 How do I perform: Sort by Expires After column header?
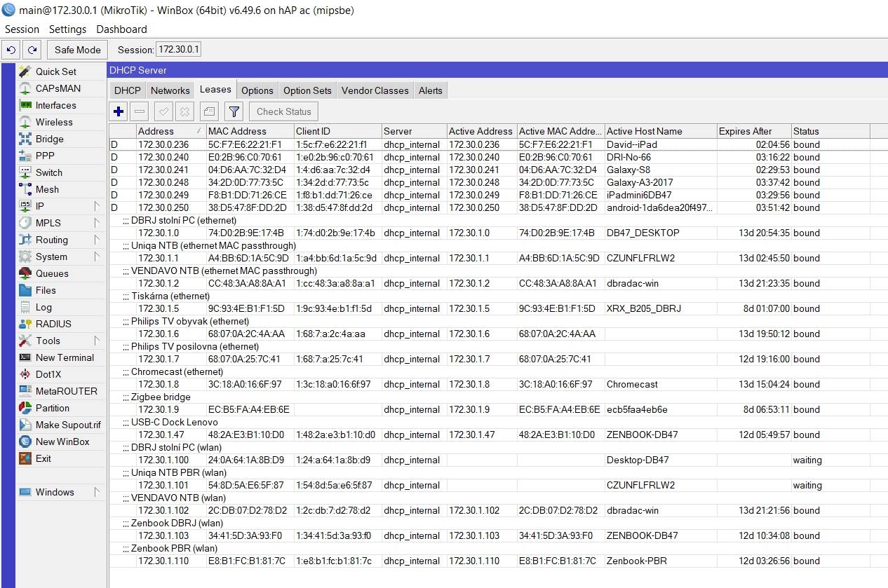click(x=754, y=131)
